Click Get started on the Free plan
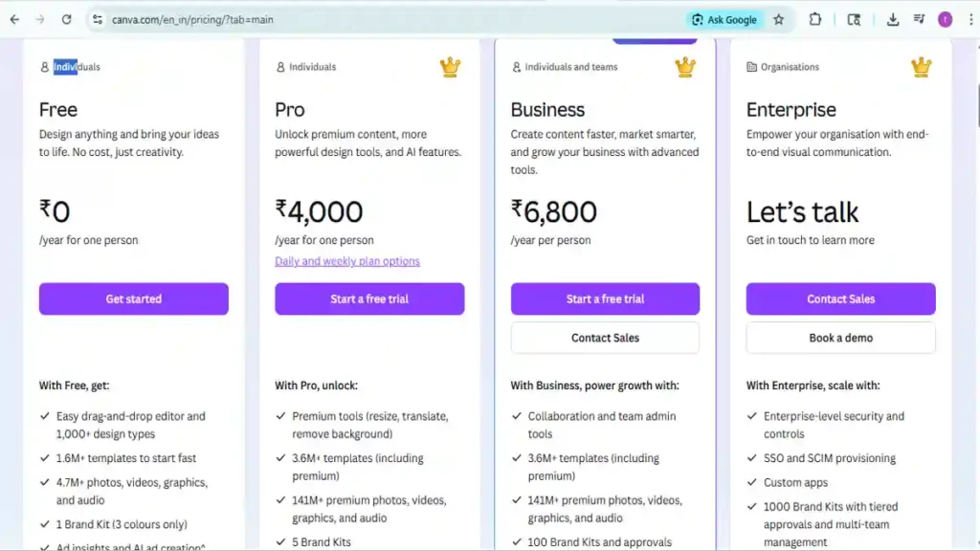The image size is (980, 551). (133, 298)
